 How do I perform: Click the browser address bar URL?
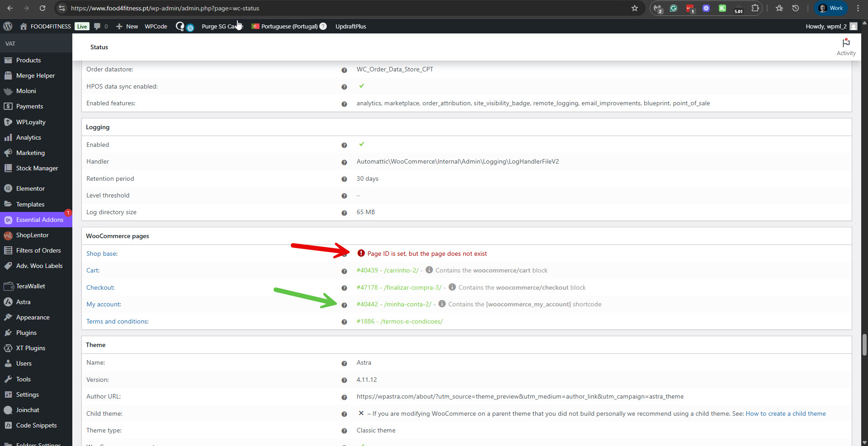tap(165, 8)
